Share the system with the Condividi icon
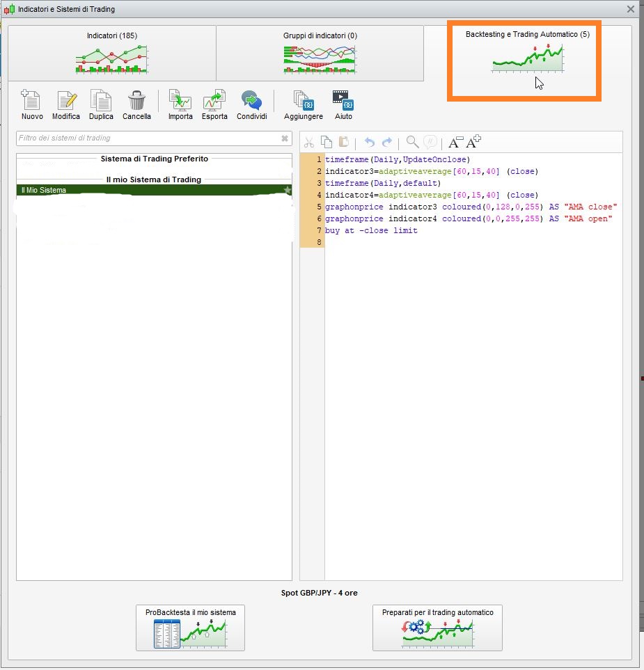Image resolution: width=644 pixels, height=670 pixels. 251,104
